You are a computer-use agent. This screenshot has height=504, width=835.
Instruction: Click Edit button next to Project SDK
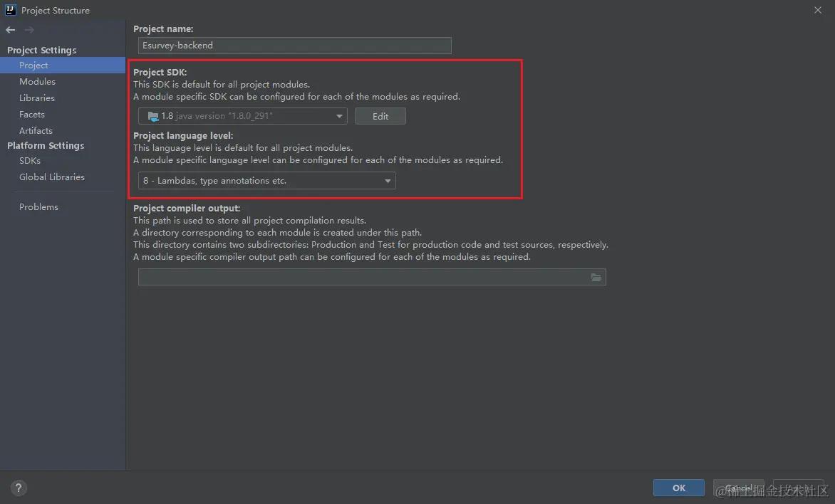coord(380,116)
